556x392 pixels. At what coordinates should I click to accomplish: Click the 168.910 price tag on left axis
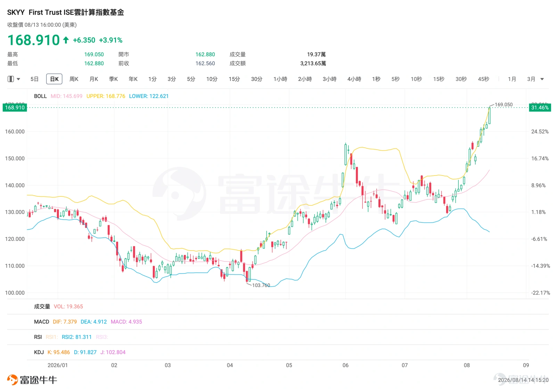pos(15,108)
